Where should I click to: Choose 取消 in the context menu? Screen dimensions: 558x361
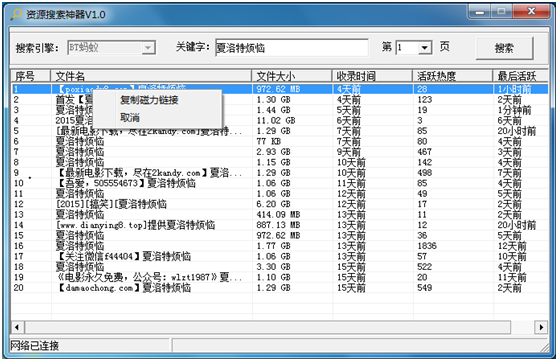[x=130, y=117]
